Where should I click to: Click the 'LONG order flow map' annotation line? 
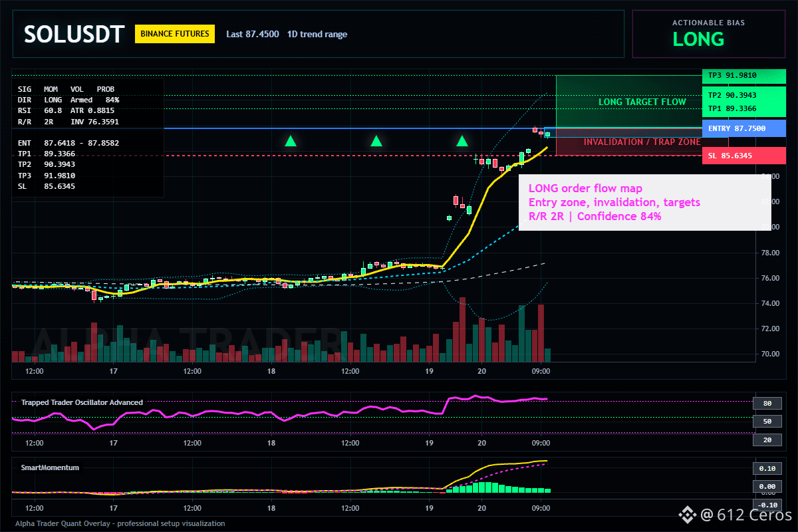[585, 188]
